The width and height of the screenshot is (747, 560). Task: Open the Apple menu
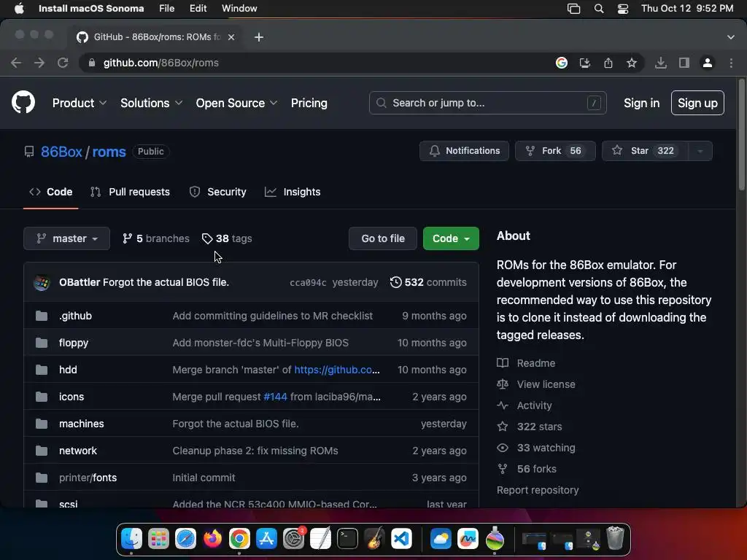point(19,9)
